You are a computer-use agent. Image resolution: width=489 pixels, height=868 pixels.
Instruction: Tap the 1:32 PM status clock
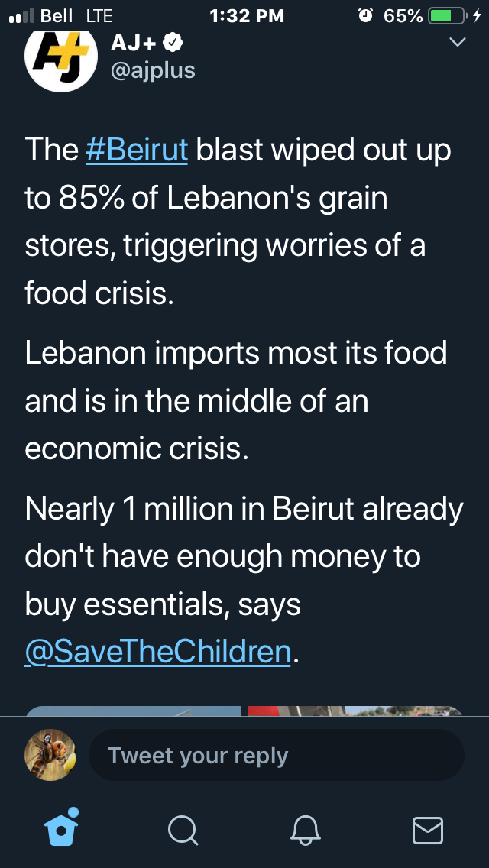point(247,16)
